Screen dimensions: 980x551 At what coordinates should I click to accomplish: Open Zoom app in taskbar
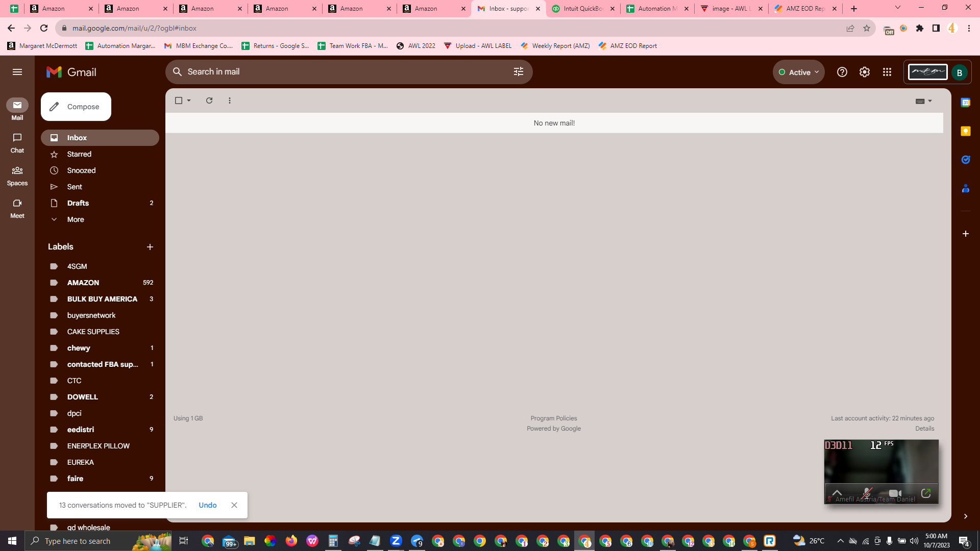coord(396,541)
